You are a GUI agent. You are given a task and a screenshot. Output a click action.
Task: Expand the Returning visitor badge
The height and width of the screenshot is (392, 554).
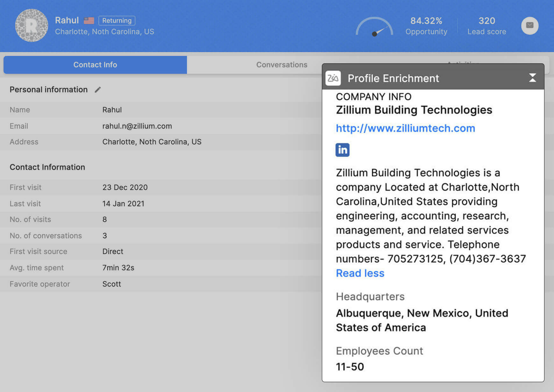click(x=117, y=20)
